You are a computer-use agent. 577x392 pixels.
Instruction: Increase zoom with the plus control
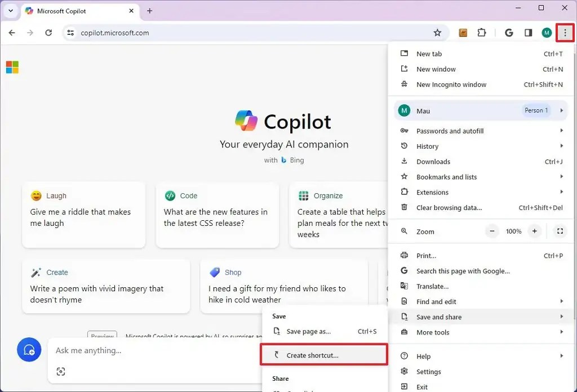(x=534, y=231)
